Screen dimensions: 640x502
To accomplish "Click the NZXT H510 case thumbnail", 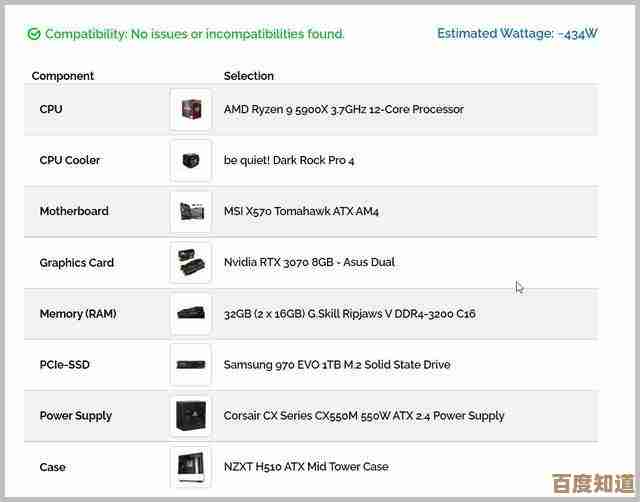I will coord(190,467).
